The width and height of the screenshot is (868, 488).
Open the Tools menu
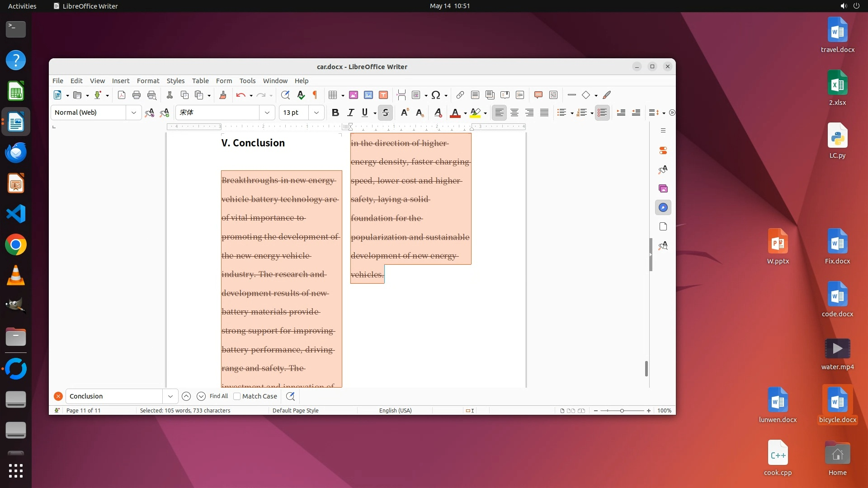[x=247, y=81]
